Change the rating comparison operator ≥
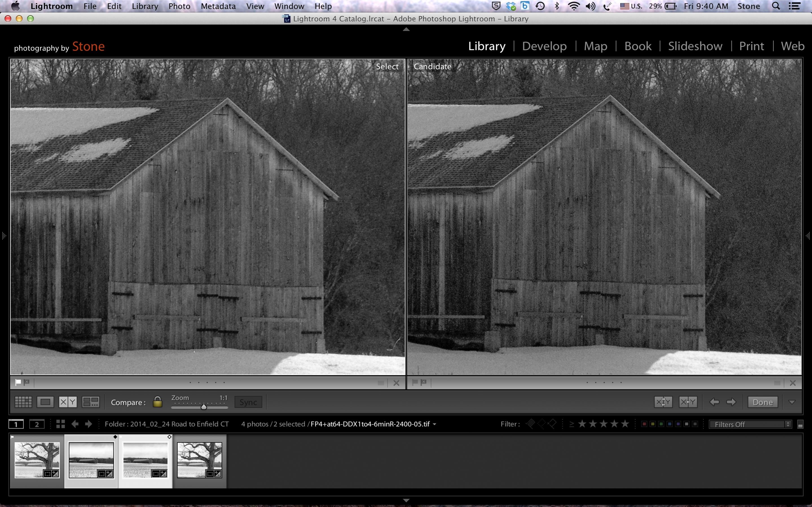This screenshot has height=507, width=812. point(572,424)
